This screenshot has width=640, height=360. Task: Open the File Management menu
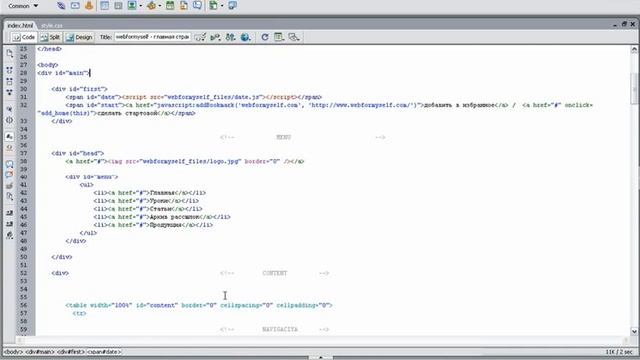230,37
